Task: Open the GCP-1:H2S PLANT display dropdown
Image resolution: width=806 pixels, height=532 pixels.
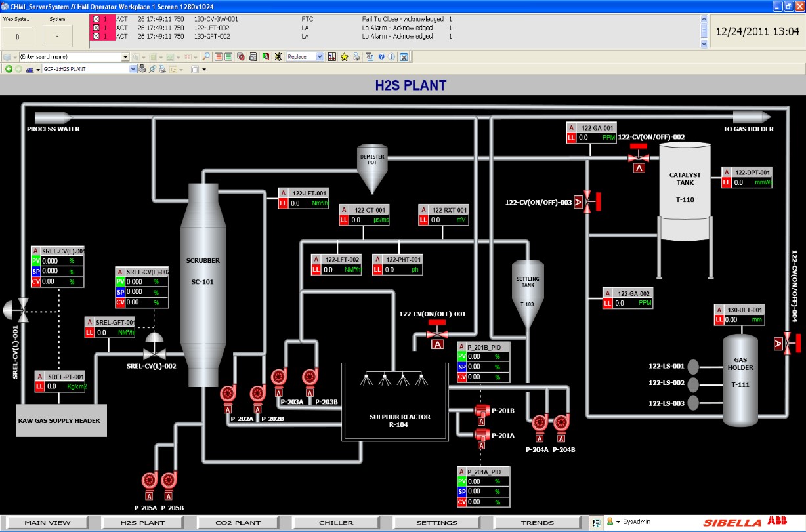Action: (x=133, y=69)
